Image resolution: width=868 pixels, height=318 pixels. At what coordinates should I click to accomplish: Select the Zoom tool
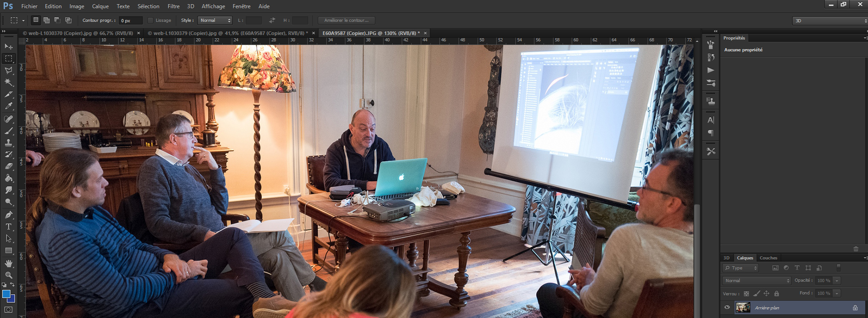[9, 275]
